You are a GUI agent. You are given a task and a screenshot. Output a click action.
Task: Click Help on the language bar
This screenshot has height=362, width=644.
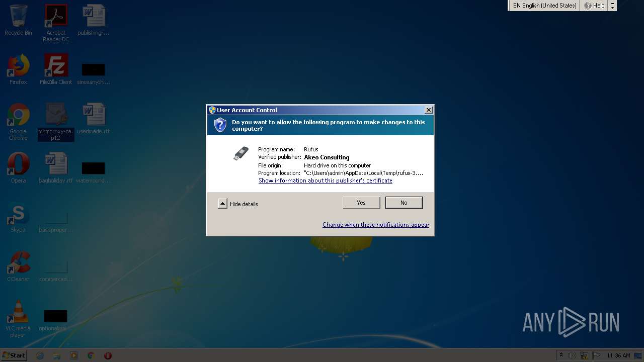point(594,6)
